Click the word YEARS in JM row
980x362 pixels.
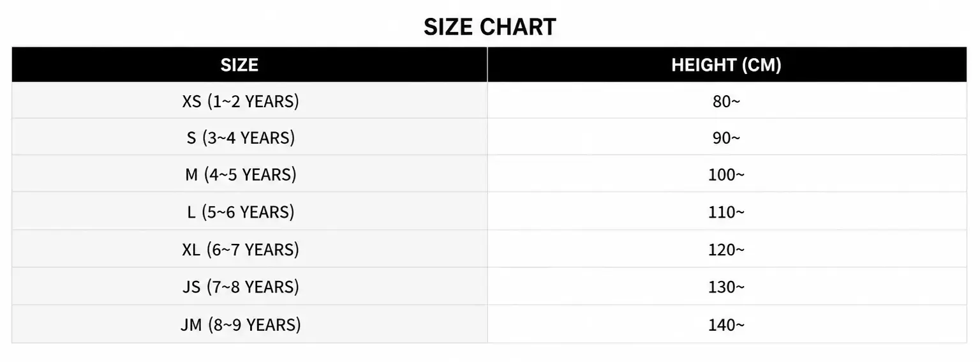tap(271, 324)
